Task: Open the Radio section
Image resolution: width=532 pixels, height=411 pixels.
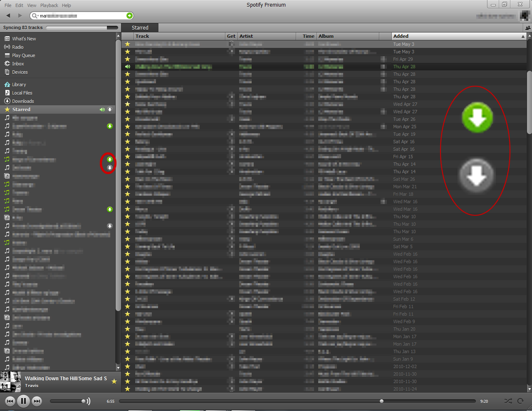Action: point(18,47)
